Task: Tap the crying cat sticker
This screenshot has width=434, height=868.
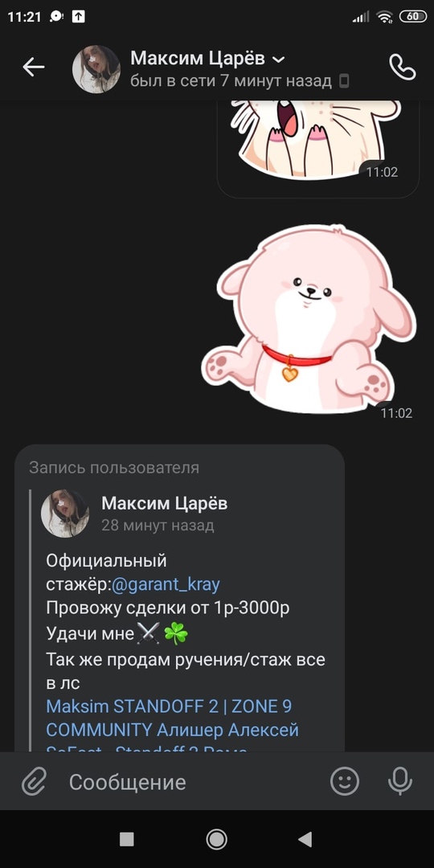Action: pos(316,138)
